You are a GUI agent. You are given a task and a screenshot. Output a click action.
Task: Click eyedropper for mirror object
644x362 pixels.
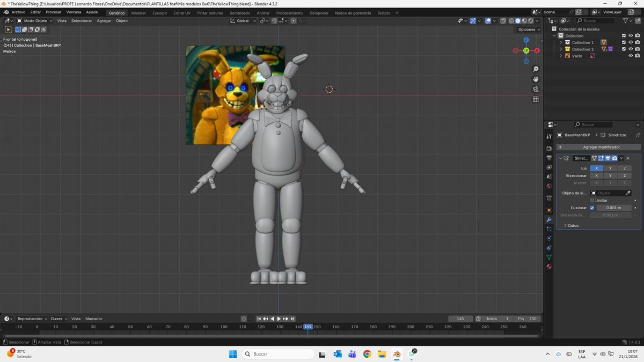628,193
